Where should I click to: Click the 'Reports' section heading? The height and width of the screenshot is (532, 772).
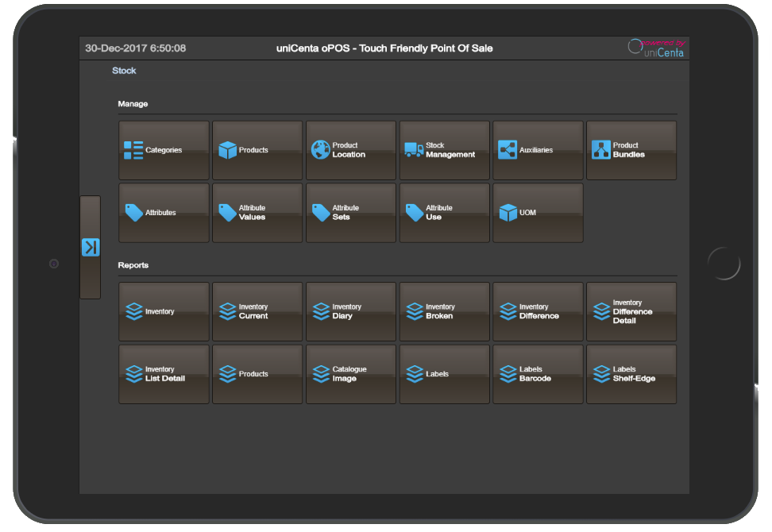pyautogui.click(x=133, y=265)
